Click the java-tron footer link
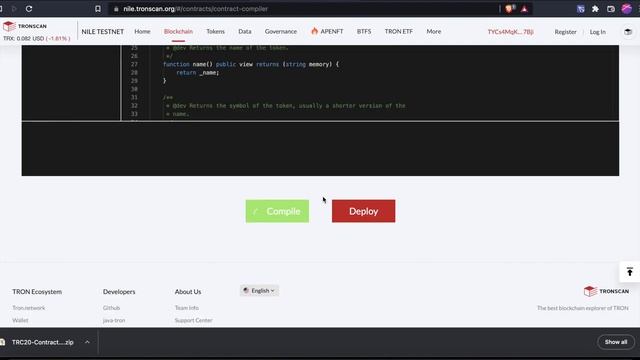Viewport: 640px width, 360px height. 114,320
